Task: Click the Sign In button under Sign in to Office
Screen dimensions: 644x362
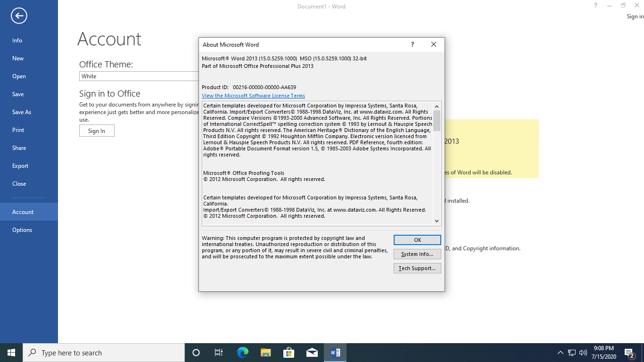Action: tap(97, 131)
